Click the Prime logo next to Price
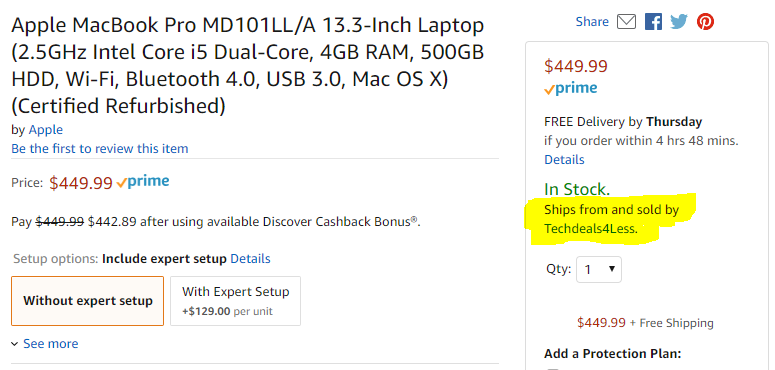 pyautogui.click(x=143, y=182)
